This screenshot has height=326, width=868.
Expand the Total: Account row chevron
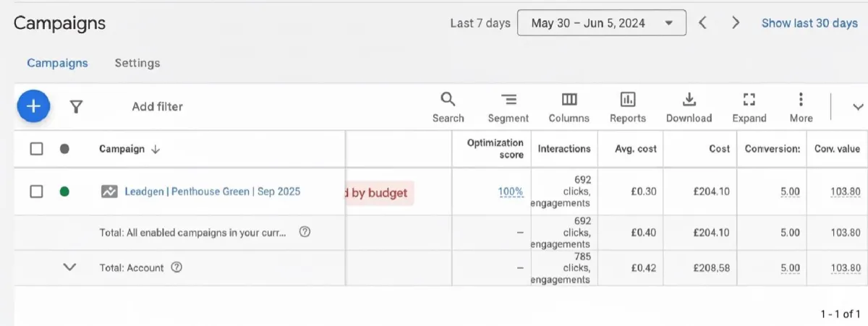(69, 267)
